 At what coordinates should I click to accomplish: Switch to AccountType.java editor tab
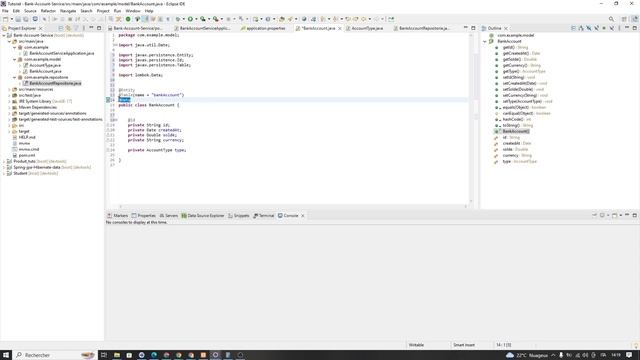point(364,29)
